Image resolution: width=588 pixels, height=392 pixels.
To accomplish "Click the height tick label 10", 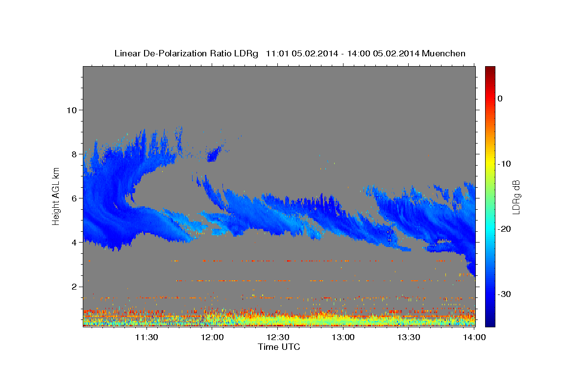I will 71,110.
